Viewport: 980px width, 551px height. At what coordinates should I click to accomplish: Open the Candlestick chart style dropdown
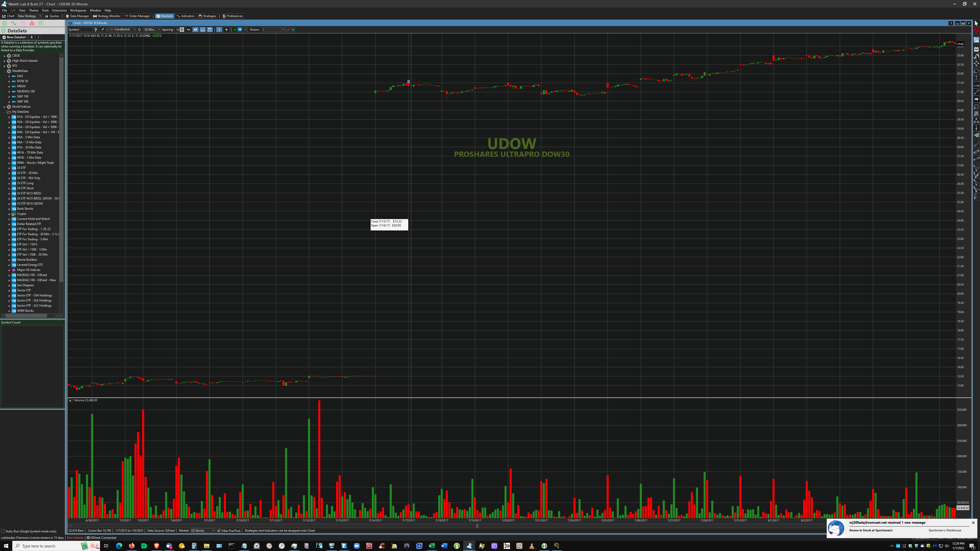click(x=122, y=30)
